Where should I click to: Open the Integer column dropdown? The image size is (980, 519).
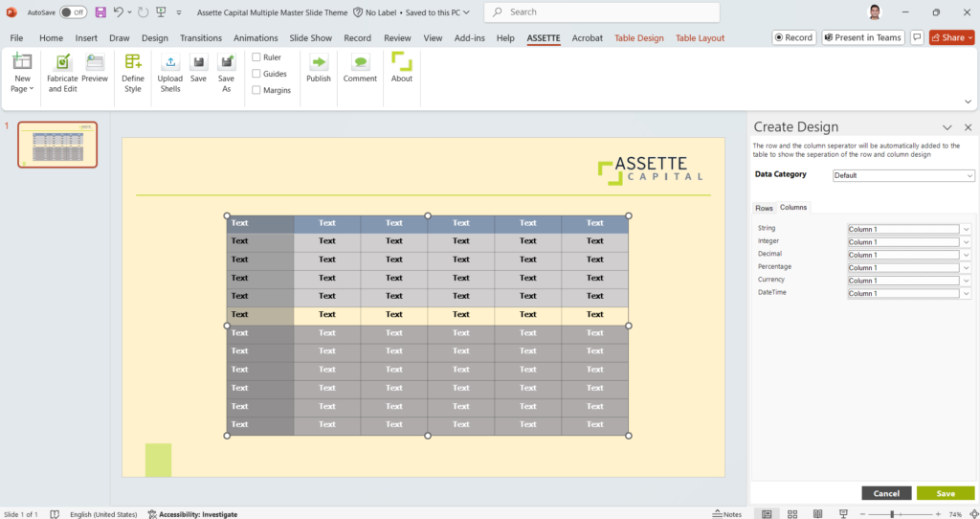pos(966,242)
